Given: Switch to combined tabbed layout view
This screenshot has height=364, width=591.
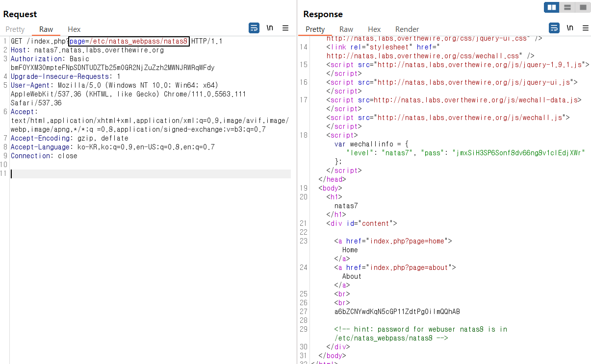Looking at the screenshot, I should [582, 7].
